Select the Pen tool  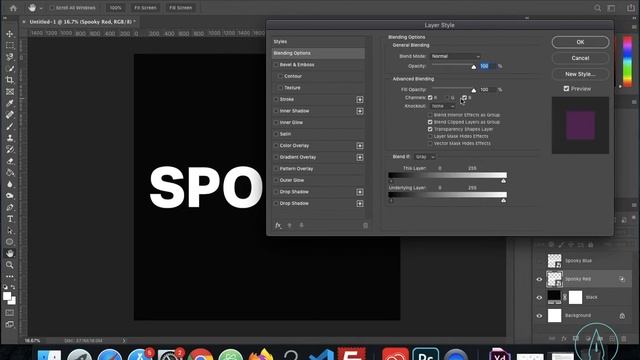[x=10, y=207]
